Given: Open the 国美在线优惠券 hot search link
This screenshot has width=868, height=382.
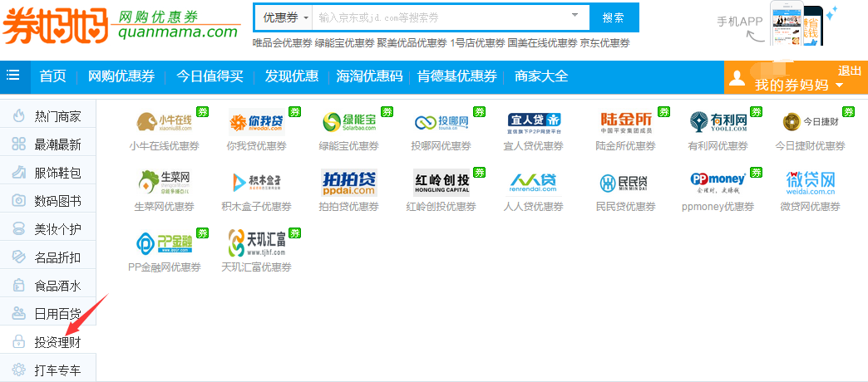Looking at the screenshot, I should pos(542,42).
